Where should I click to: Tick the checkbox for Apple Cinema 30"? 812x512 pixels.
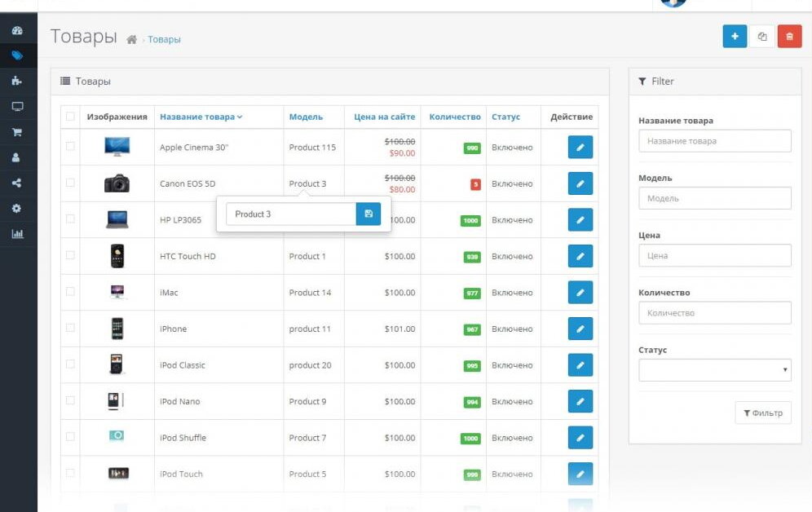pos(70,147)
